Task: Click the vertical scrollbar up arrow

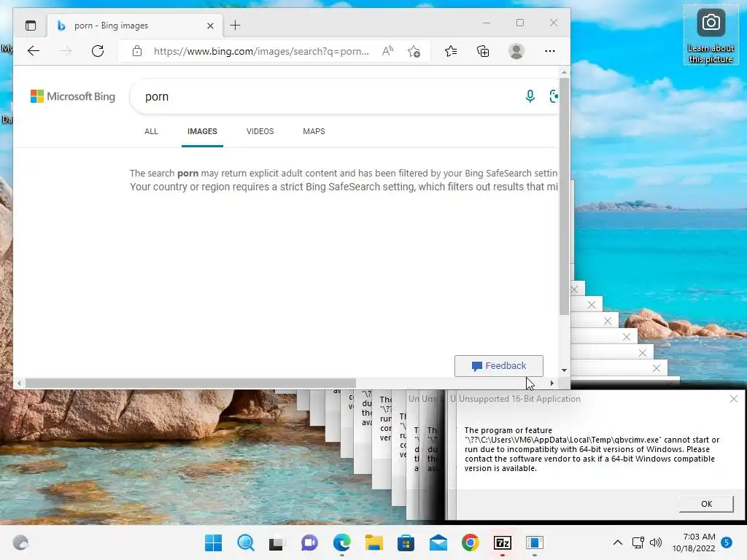Action: (x=564, y=72)
